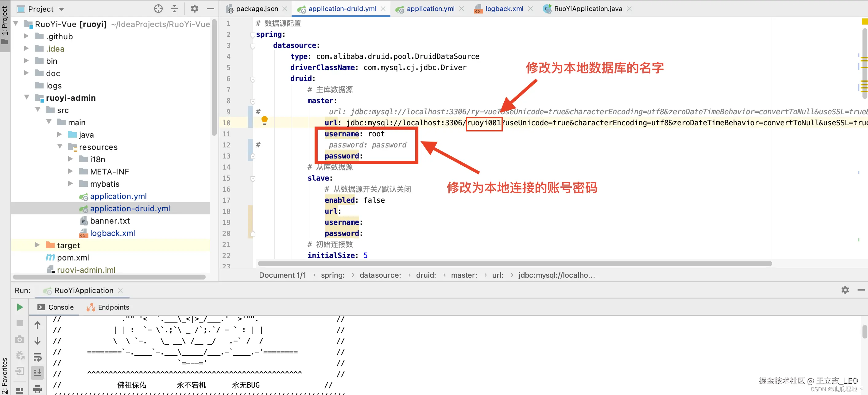868x395 pixels.
Task: Click the yellow intention lightbulb on line 10
Action: [265, 120]
